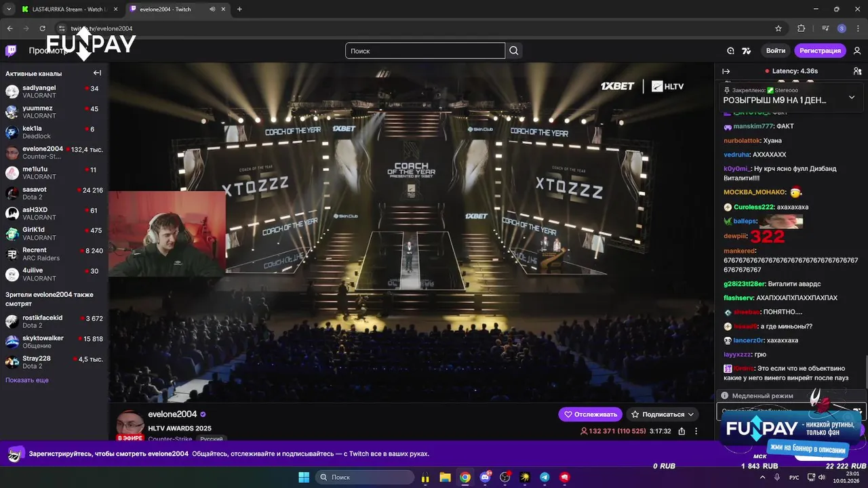Open the user account avatar icon

(857, 51)
